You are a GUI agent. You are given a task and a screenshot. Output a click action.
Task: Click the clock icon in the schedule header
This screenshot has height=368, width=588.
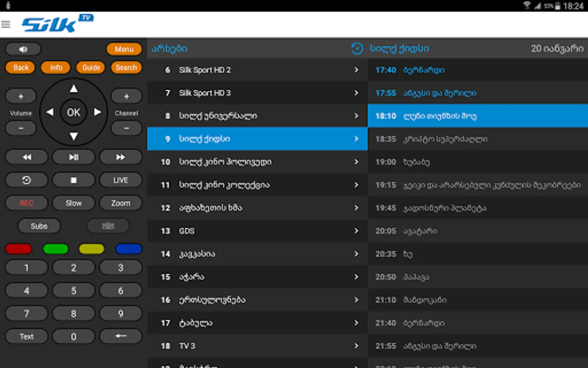pyautogui.click(x=357, y=49)
